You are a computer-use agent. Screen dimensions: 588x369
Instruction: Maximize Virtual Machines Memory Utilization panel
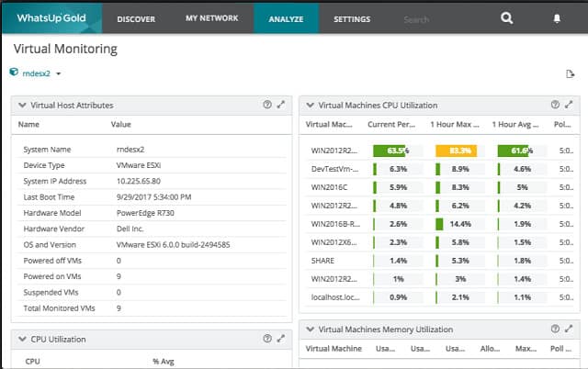point(569,329)
